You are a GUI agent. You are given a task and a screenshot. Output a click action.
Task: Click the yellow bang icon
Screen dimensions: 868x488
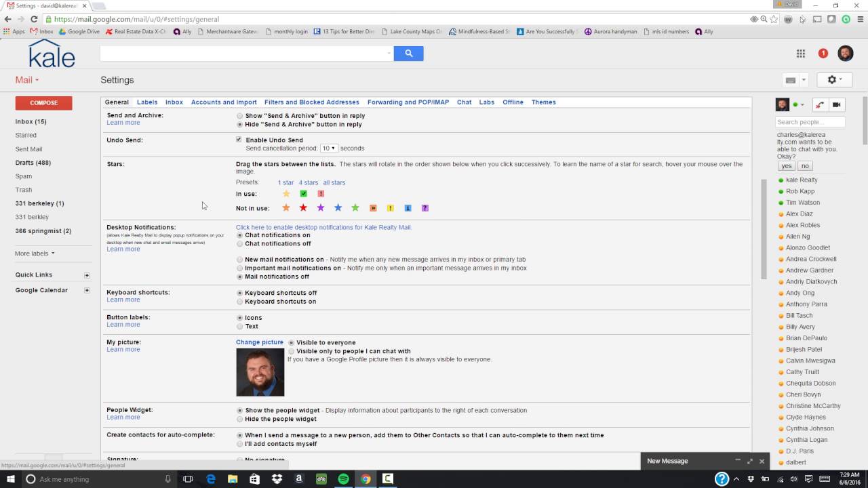[390, 208]
